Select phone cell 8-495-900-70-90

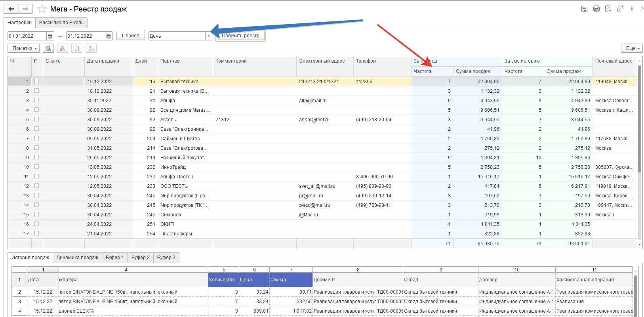click(382, 177)
